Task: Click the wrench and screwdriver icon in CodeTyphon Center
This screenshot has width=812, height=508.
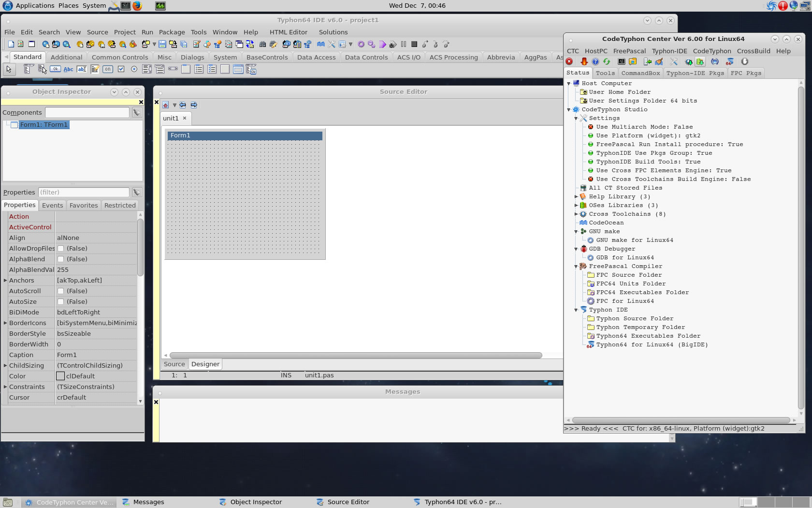Action: click(x=674, y=61)
